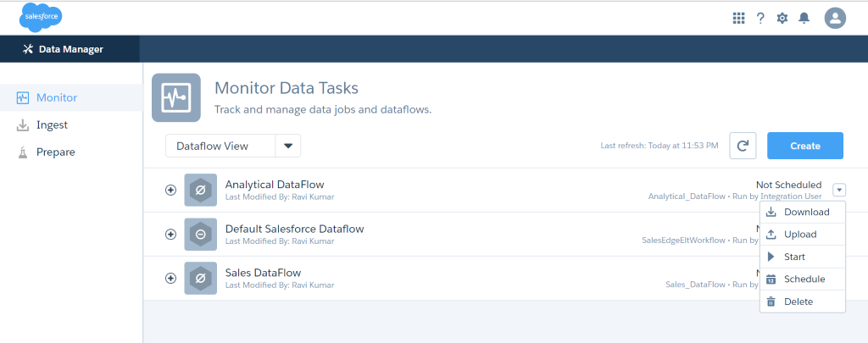Open the Dataflow View dropdown arrow

(288, 146)
